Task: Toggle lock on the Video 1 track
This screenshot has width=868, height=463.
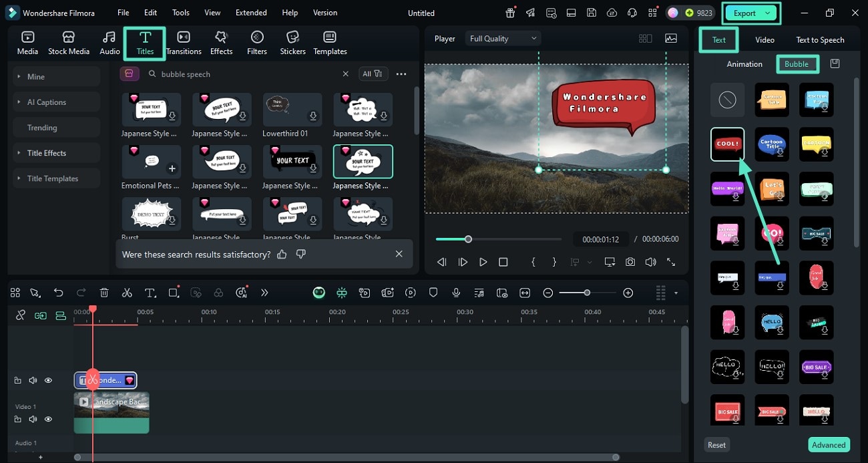Action: click(18, 419)
